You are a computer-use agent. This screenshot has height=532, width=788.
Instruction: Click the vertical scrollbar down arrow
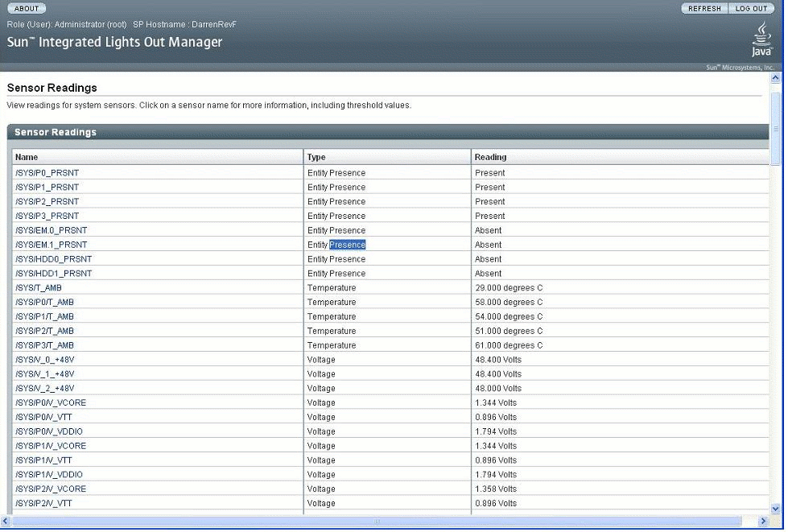coord(775,509)
